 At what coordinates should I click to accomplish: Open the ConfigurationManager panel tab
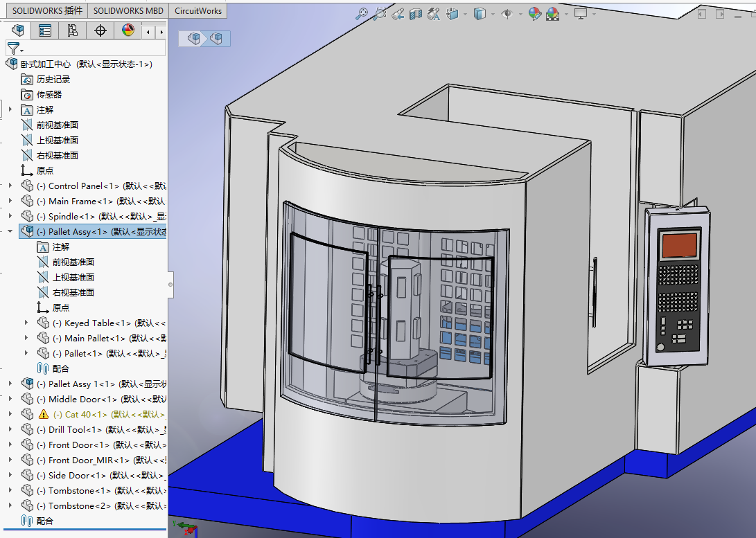pyautogui.click(x=73, y=30)
